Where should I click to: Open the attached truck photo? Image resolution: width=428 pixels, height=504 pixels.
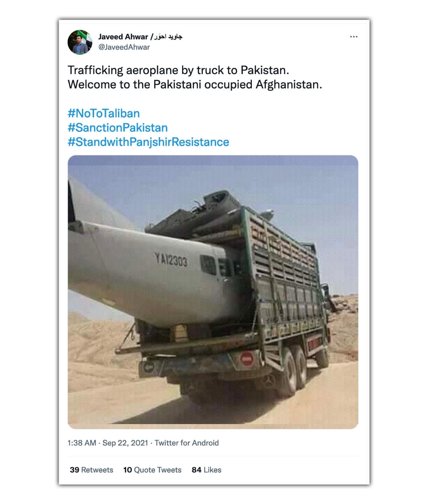(x=213, y=291)
